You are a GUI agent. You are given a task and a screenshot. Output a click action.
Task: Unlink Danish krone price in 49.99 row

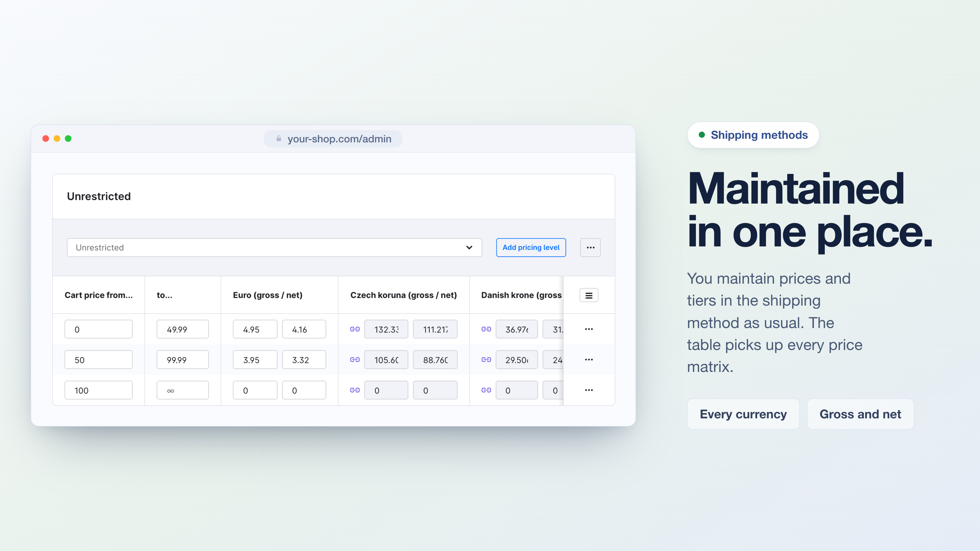486,329
